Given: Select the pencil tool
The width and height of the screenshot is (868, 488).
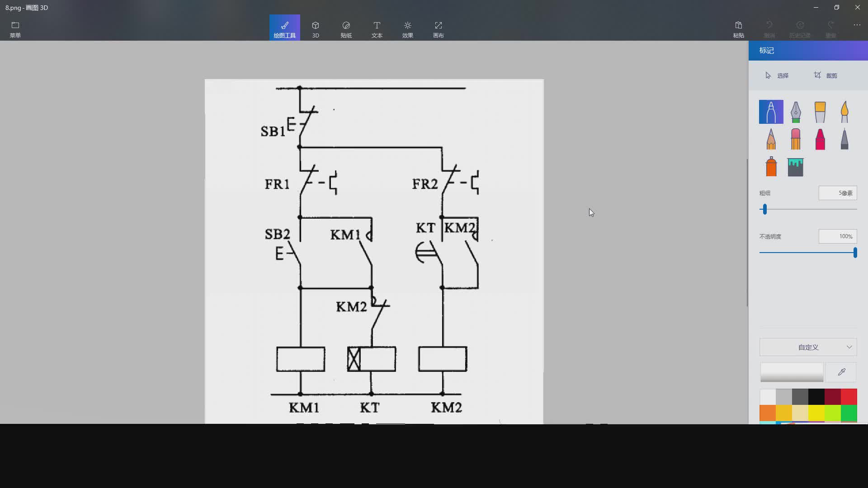Looking at the screenshot, I should (771, 139).
